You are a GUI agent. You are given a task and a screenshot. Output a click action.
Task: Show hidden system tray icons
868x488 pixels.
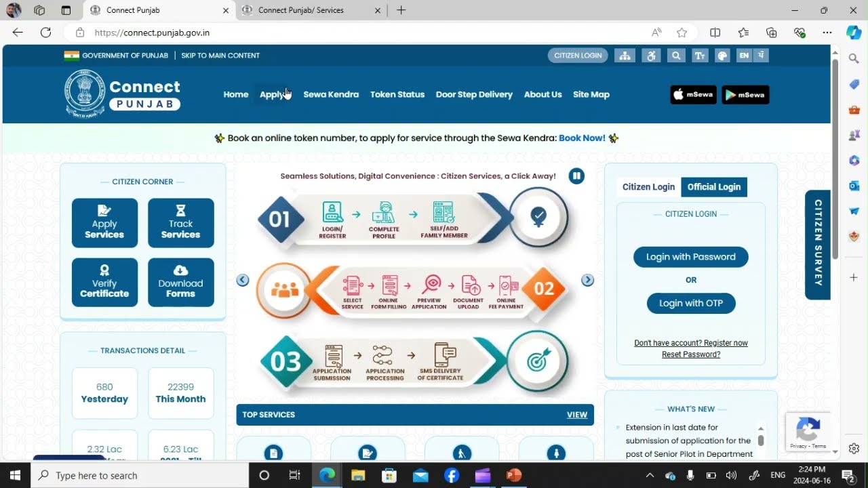coord(650,476)
